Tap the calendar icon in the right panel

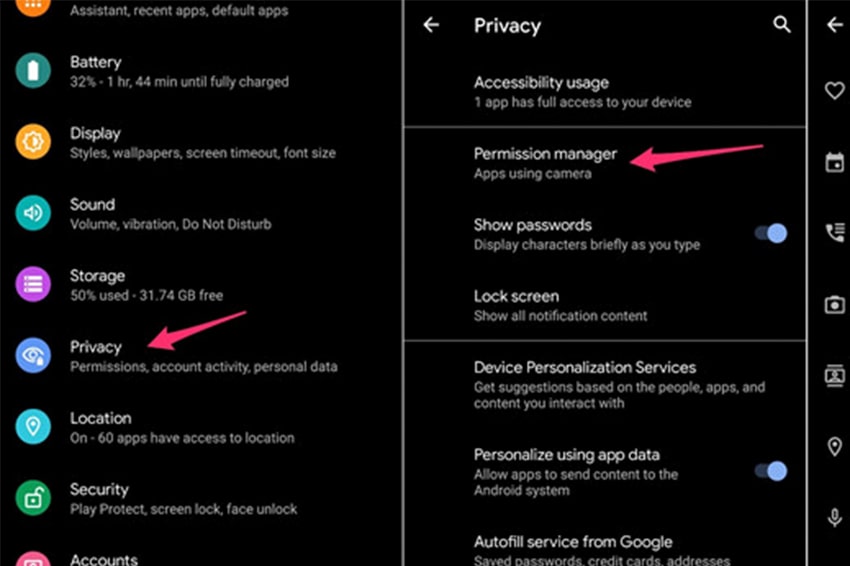[x=835, y=162]
